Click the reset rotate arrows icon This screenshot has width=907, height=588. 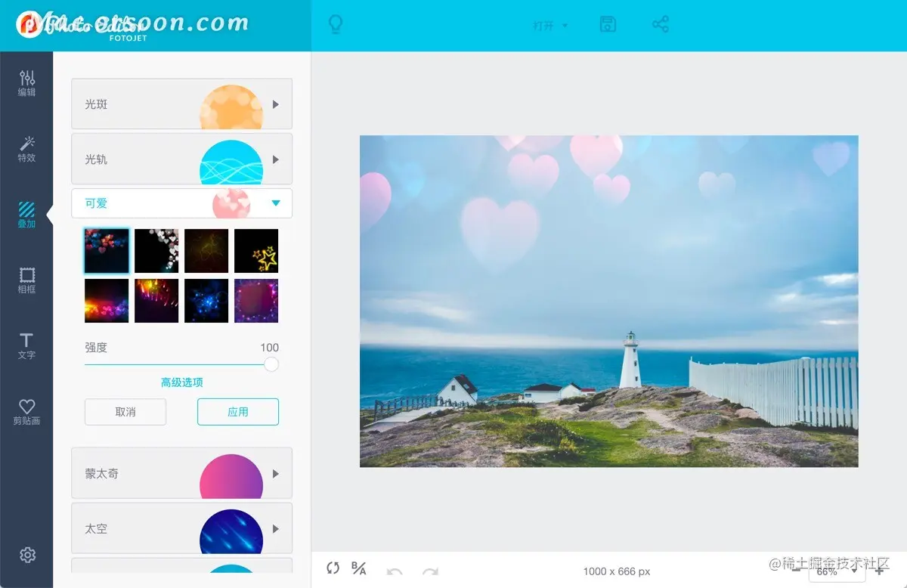[333, 568]
